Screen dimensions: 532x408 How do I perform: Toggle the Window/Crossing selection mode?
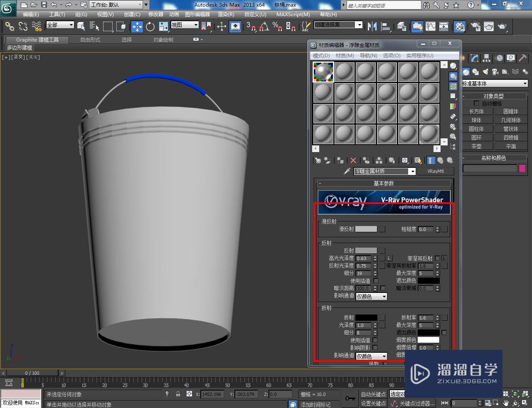click(121, 27)
